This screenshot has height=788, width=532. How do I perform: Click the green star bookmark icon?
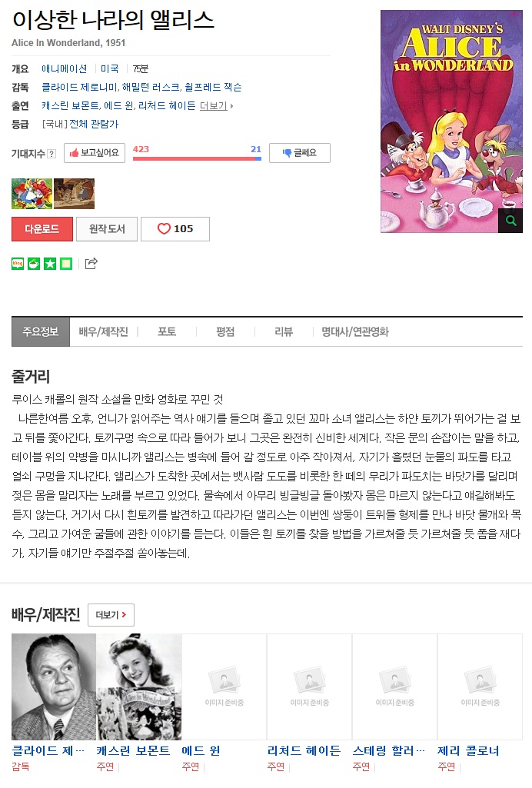tap(50, 264)
